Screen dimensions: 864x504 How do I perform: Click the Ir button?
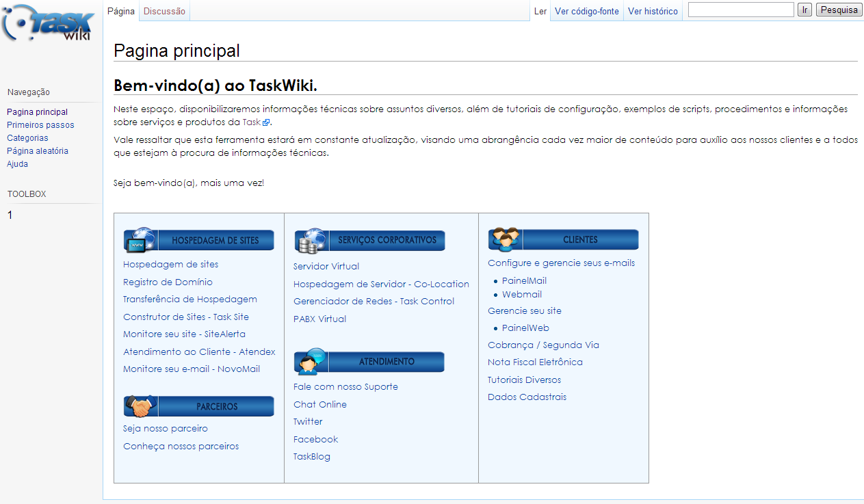[x=804, y=10]
